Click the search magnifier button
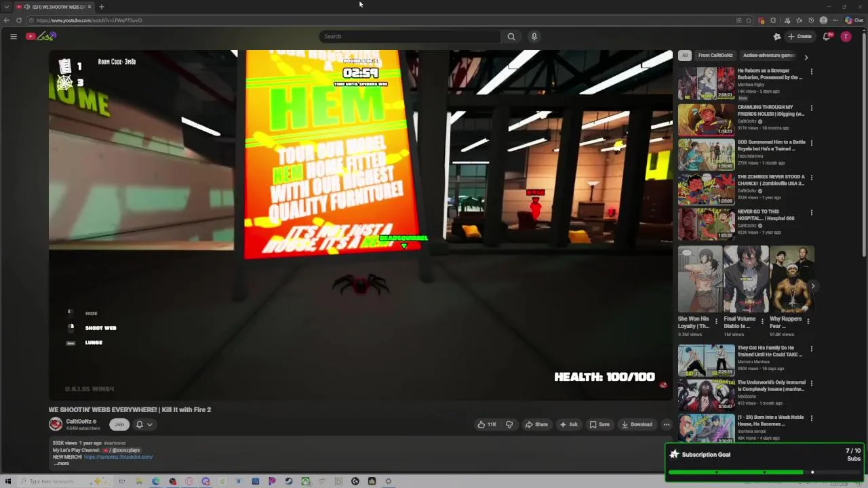 point(511,37)
